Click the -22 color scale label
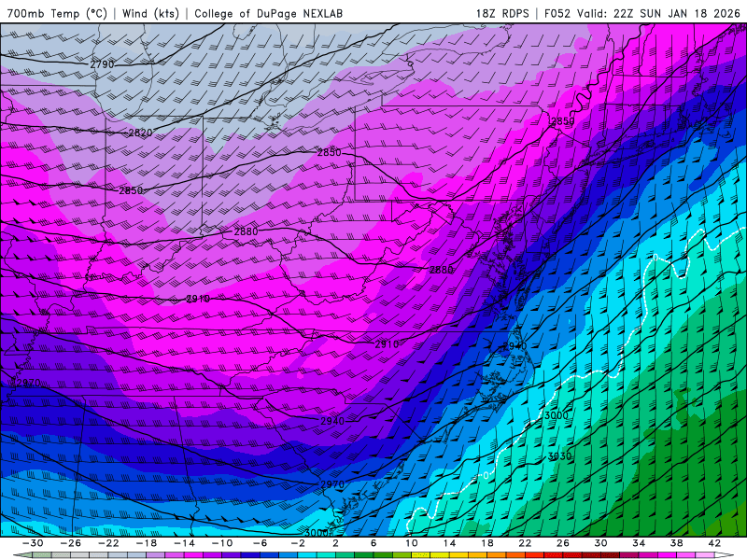This screenshot has height=560, width=747. pyautogui.click(x=108, y=543)
